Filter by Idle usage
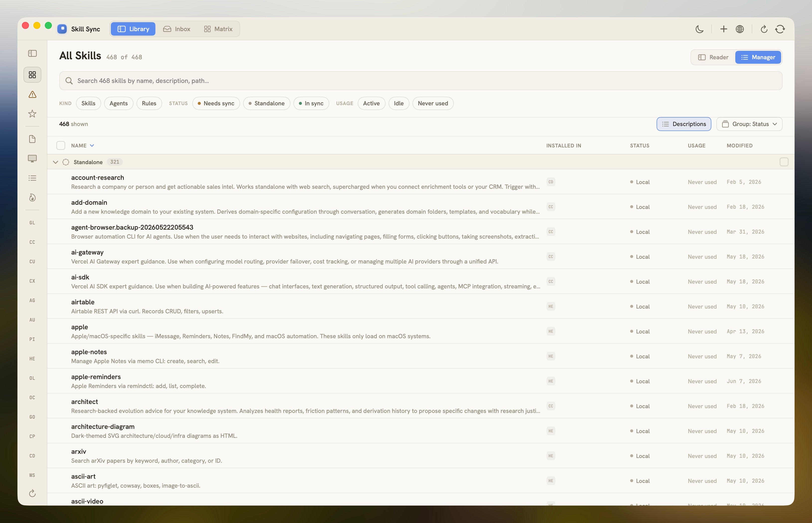The width and height of the screenshot is (812, 523). click(x=399, y=103)
